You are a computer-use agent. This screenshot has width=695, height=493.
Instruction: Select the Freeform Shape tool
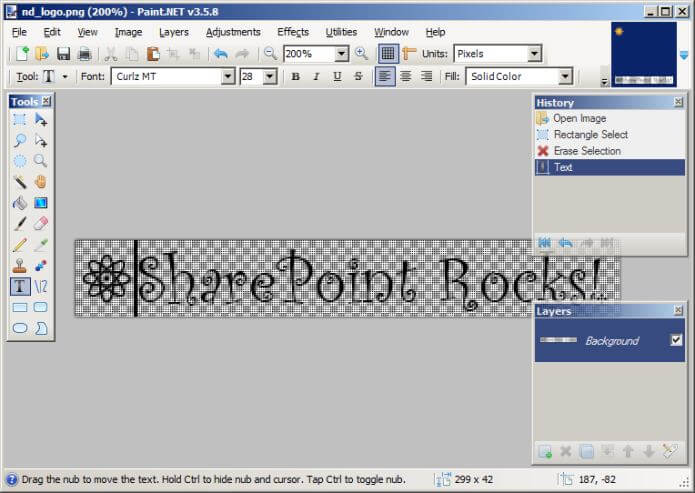point(41,328)
